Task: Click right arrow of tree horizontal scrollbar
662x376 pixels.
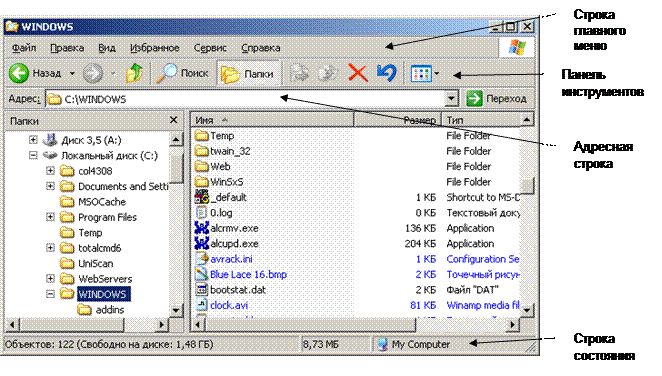Action: tap(161, 325)
